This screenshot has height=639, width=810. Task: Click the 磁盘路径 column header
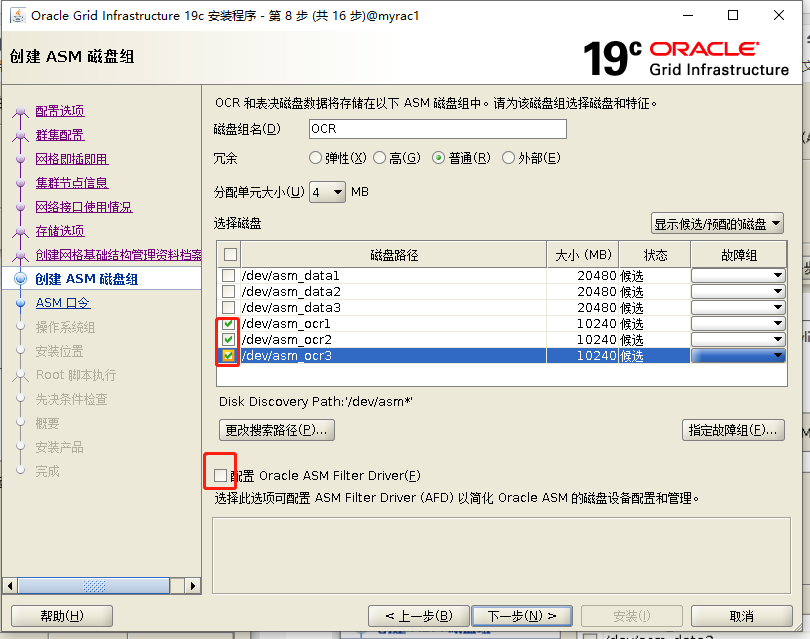(x=394, y=255)
